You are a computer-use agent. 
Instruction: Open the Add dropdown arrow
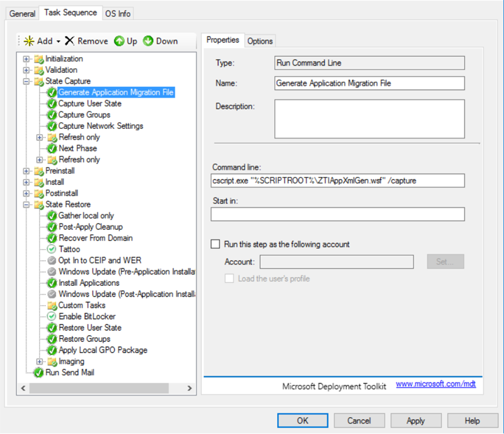[x=58, y=41]
